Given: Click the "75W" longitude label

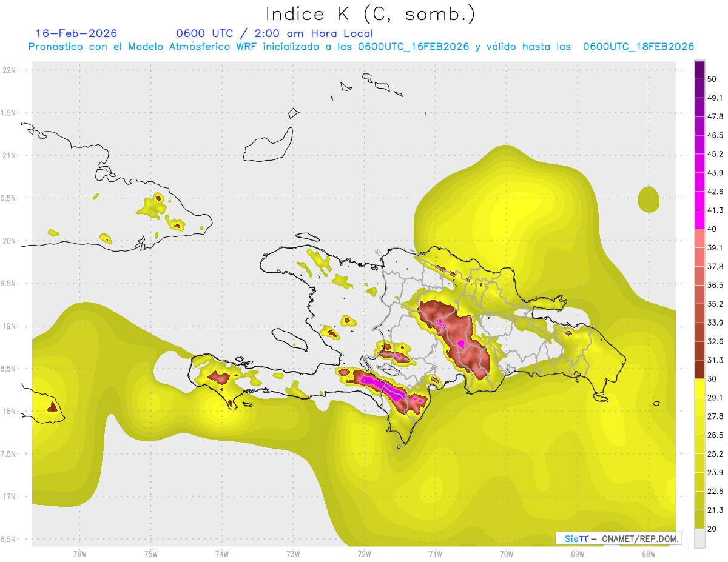Looking at the screenshot, I should pos(151,554).
